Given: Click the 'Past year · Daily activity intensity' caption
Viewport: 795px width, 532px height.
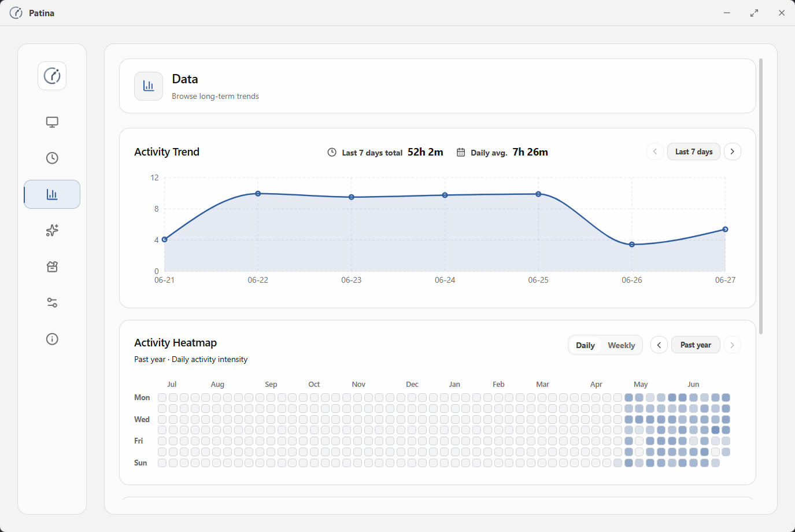Looking at the screenshot, I should coord(191,359).
